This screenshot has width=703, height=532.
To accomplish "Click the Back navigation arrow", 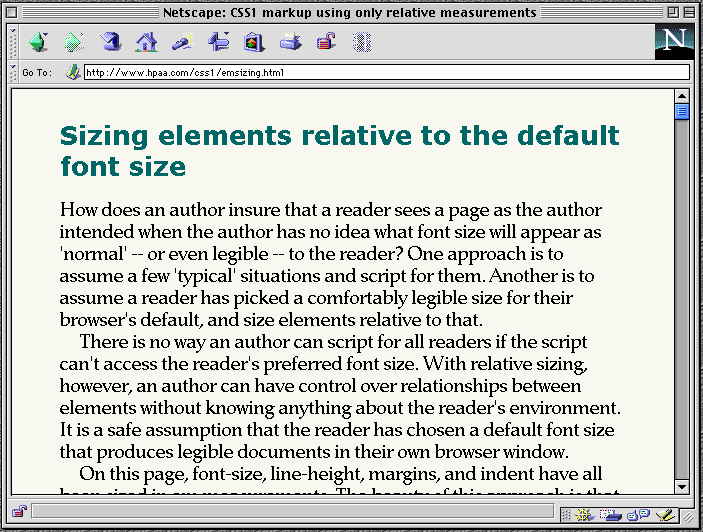I will pyautogui.click(x=38, y=42).
